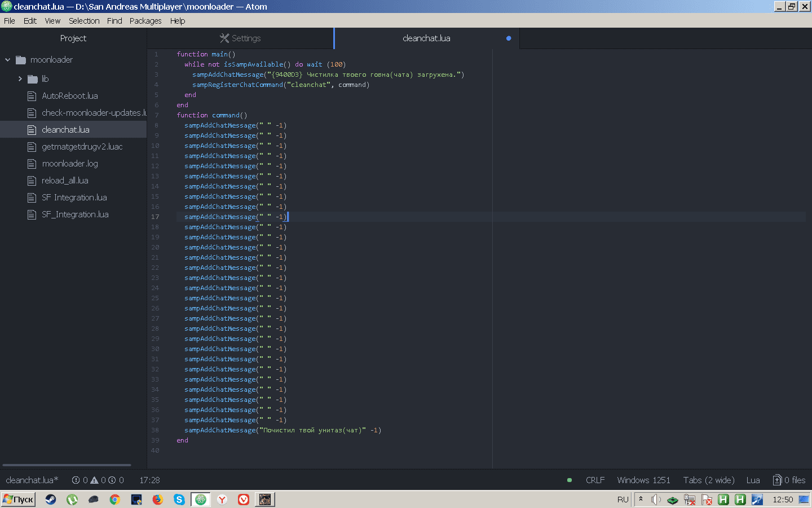Change the CRLF line ending setting
Viewport: 812px width, 508px height.
pyautogui.click(x=595, y=480)
